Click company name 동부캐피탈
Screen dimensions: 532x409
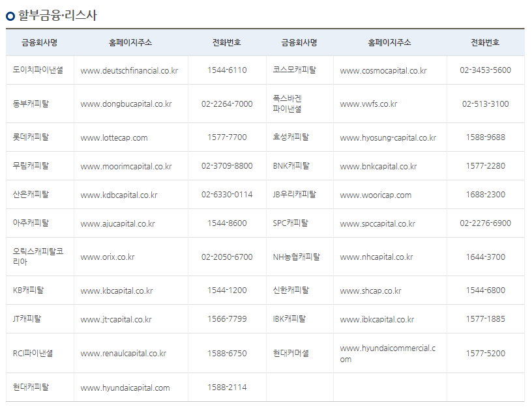click(31, 104)
